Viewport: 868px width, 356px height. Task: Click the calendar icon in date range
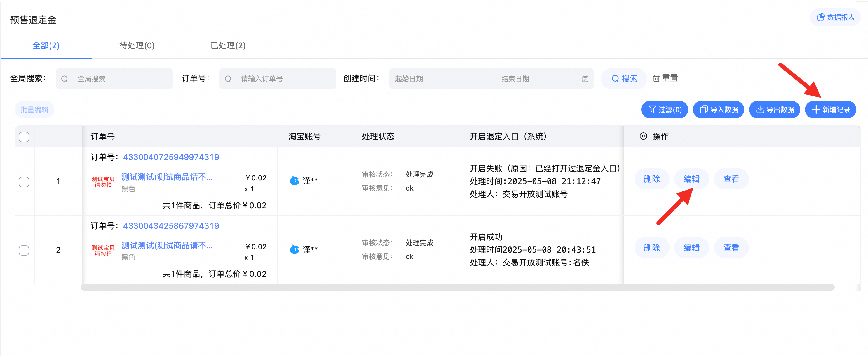point(585,79)
